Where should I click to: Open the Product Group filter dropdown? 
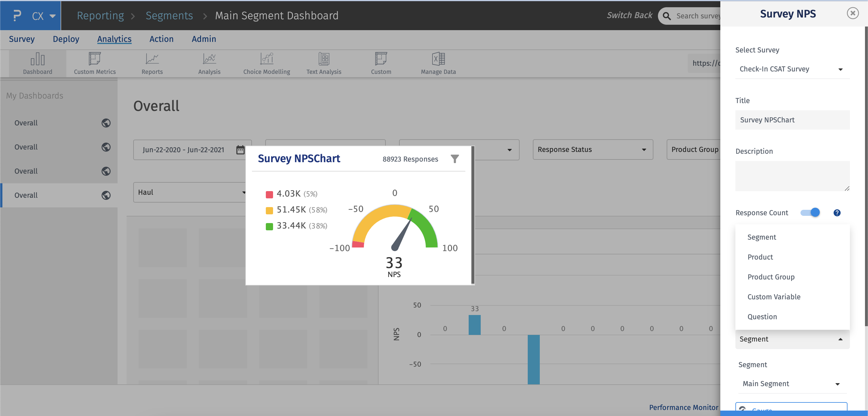click(x=694, y=150)
